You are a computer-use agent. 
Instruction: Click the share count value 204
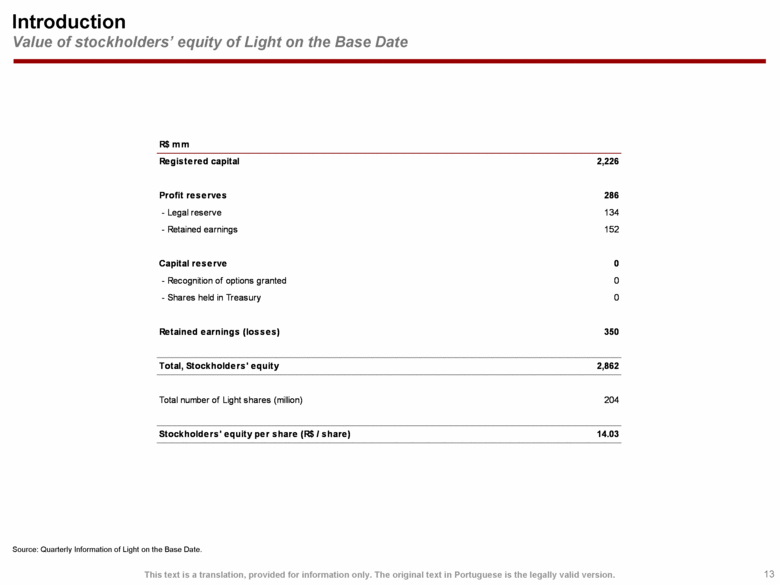point(611,400)
